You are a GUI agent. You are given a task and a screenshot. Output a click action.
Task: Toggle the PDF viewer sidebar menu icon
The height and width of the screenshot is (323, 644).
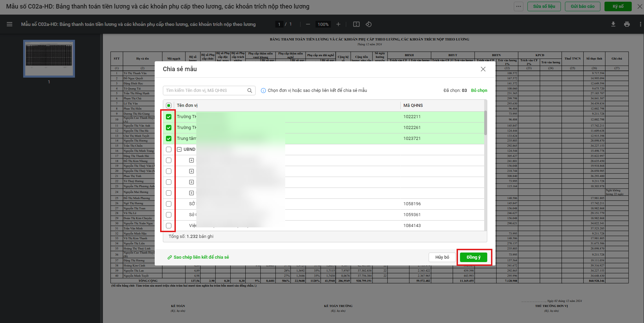(10, 24)
